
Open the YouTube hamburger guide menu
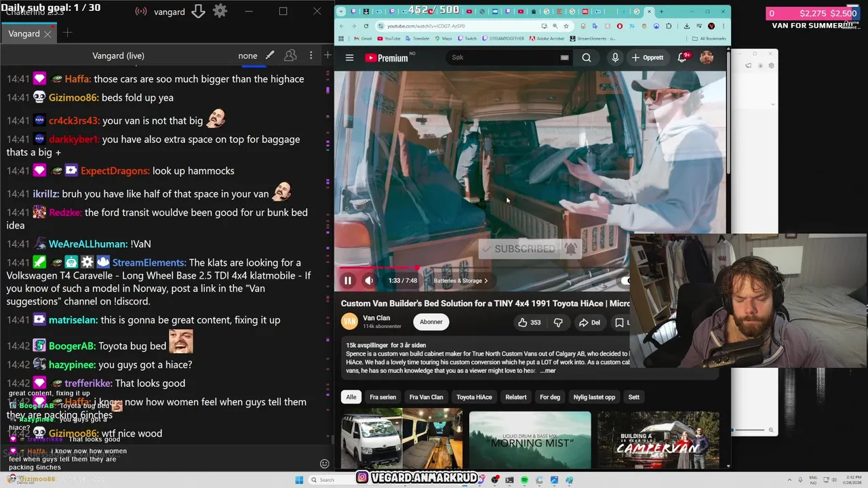point(349,58)
